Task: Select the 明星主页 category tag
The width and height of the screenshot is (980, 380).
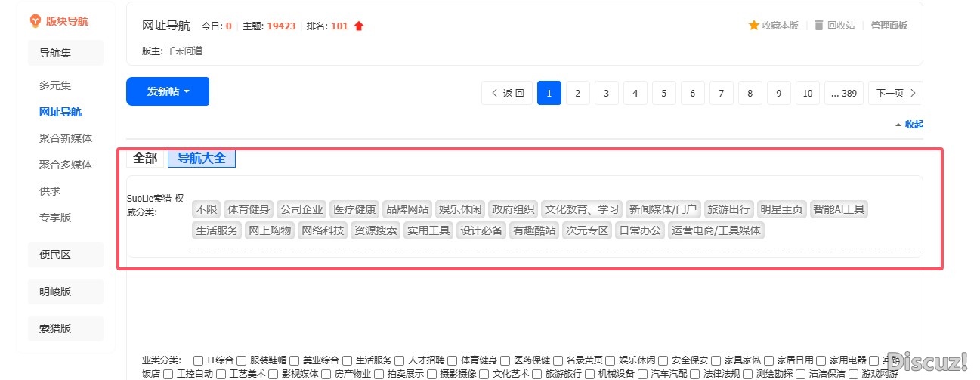Action: pyautogui.click(x=782, y=209)
